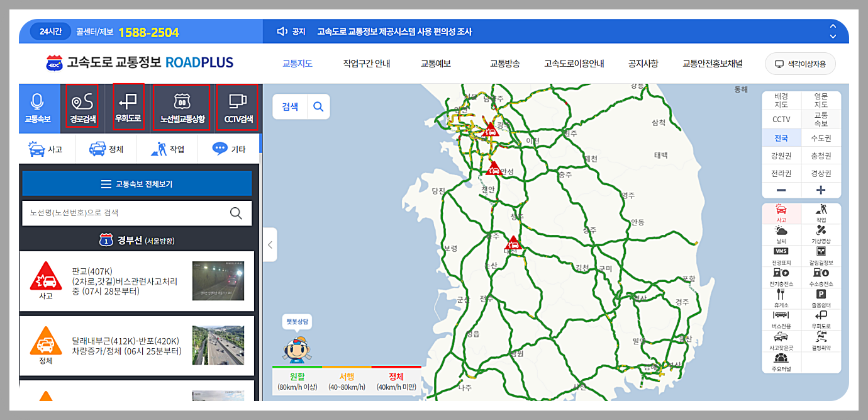Click the magnifier icon in map search
Image resolution: width=868 pixels, height=420 pixels.
[x=318, y=106]
